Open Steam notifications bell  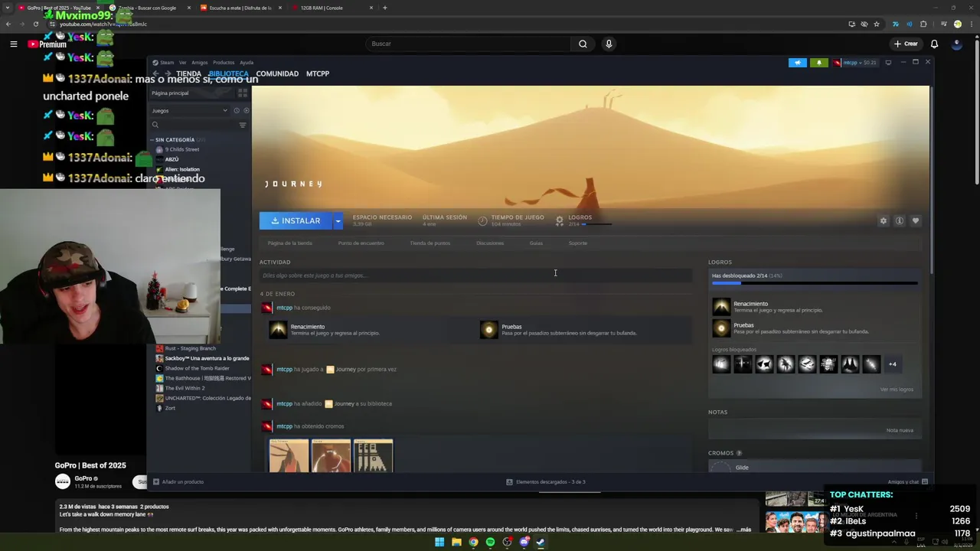point(818,63)
